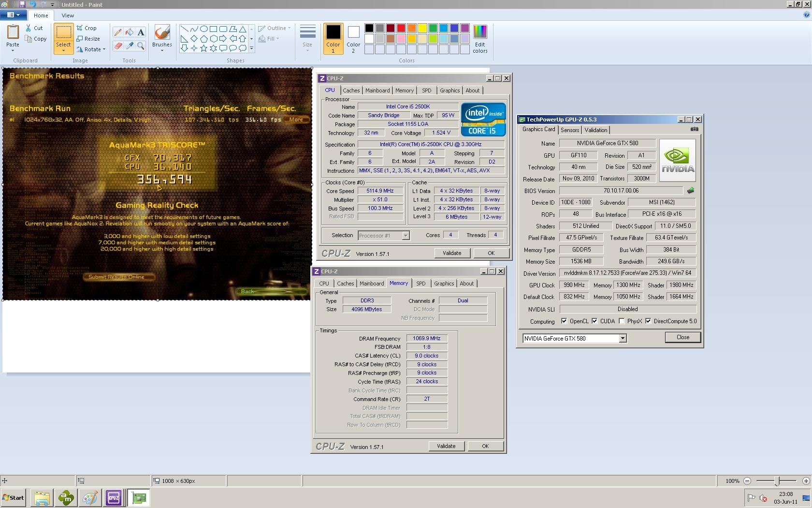
Task: Click the Windows Start button
Action: pyautogui.click(x=14, y=497)
